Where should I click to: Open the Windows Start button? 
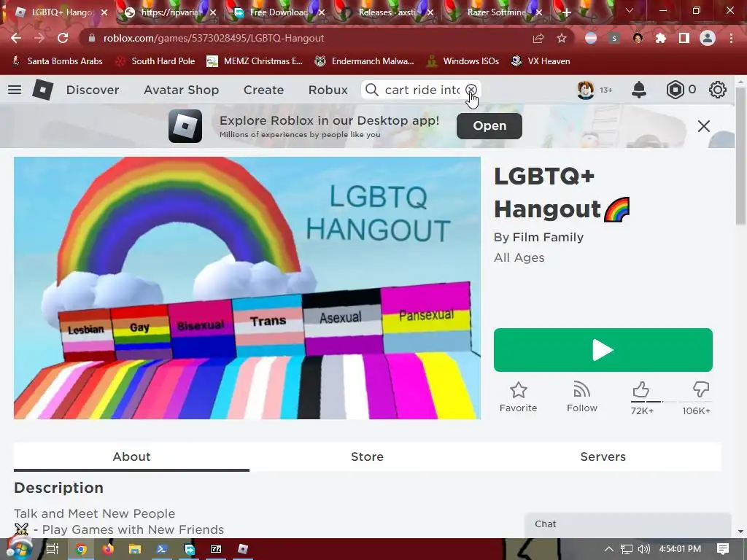pos(19,548)
